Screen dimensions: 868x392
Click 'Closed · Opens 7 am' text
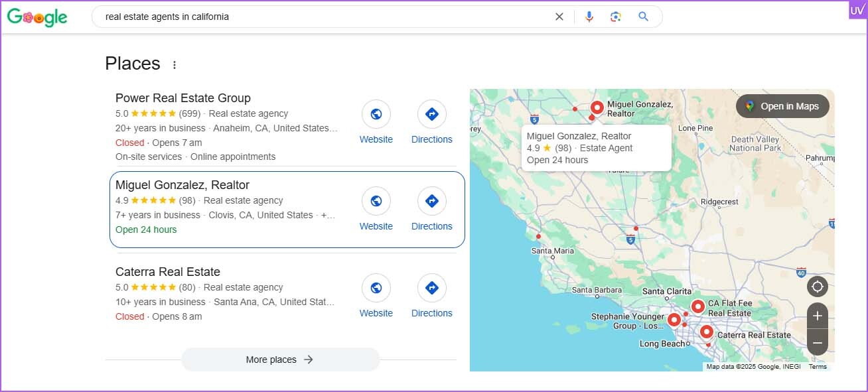pyautogui.click(x=159, y=143)
